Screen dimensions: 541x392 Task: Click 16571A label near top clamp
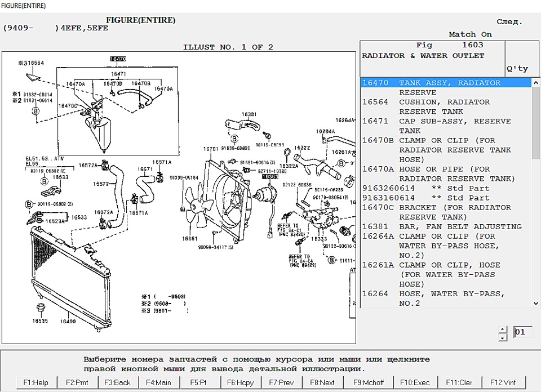(162, 162)
